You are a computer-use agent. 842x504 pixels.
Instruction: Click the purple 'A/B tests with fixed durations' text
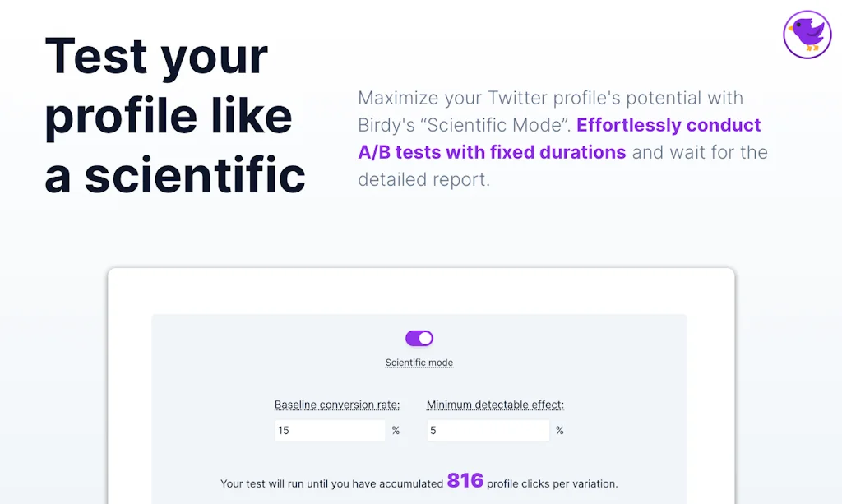pos(492,152)
